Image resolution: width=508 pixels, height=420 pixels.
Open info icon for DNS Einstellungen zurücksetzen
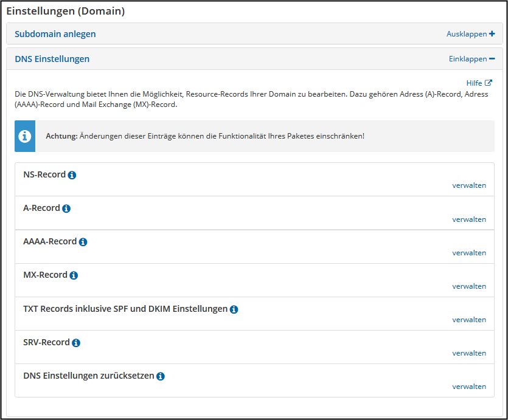point(161,376)
